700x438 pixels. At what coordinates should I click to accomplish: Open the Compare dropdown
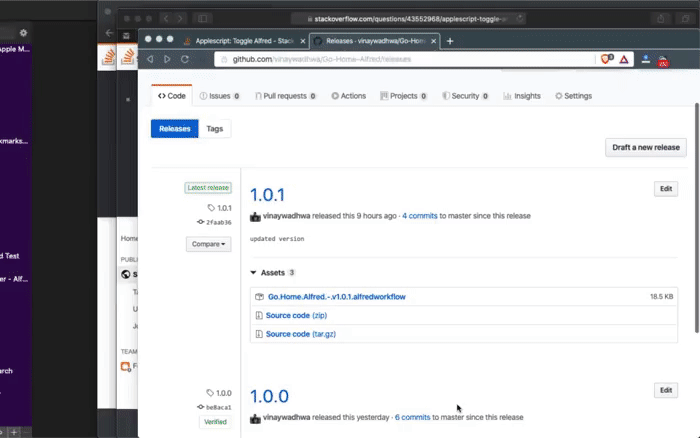[x=209, y=244]
